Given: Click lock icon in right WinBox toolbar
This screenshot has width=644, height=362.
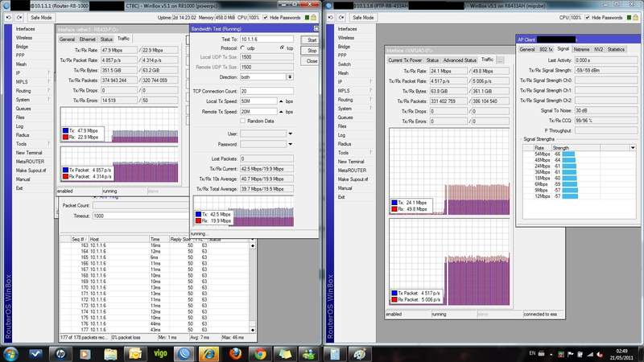Looking at the screenshot, I should (636, 17).
